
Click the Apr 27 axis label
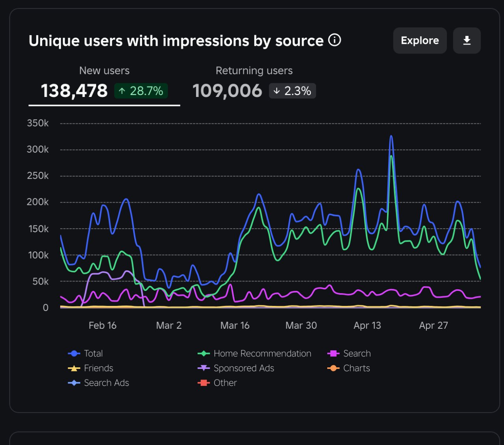434,326
